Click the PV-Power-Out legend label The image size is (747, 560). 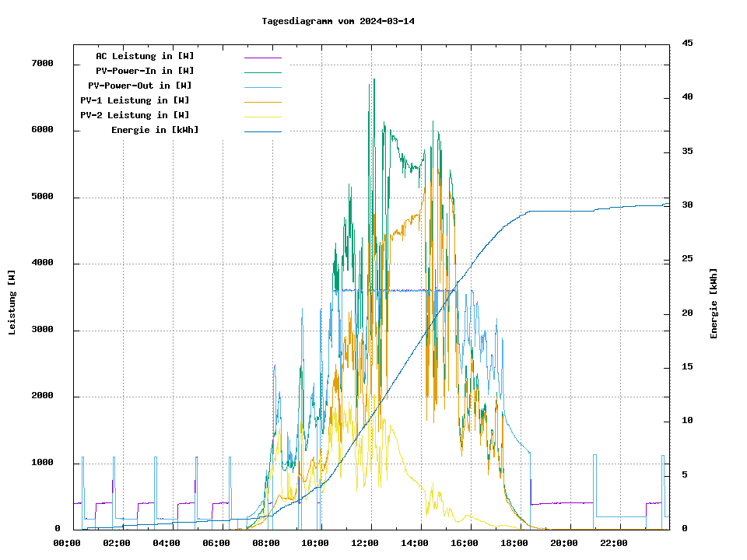click(139, 86)
